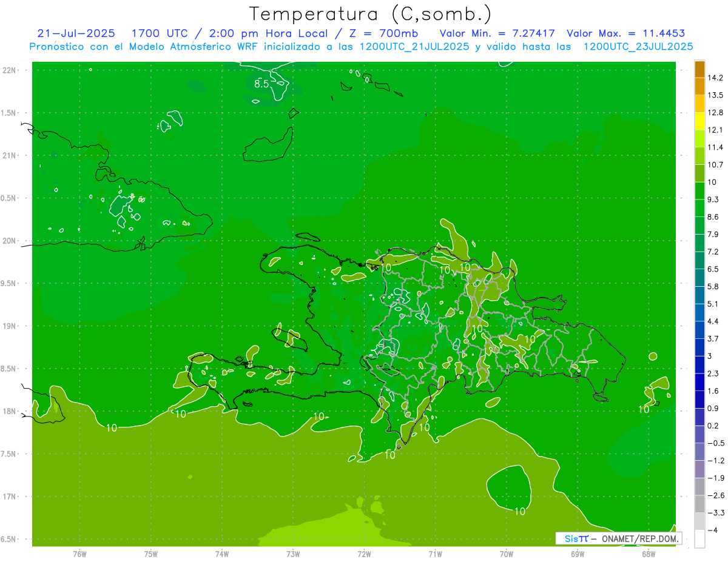Click the "1.5N" latitude axis label
Image resolution: width=728 pixels, height=562 pixels.
click(x=10, y=113)
